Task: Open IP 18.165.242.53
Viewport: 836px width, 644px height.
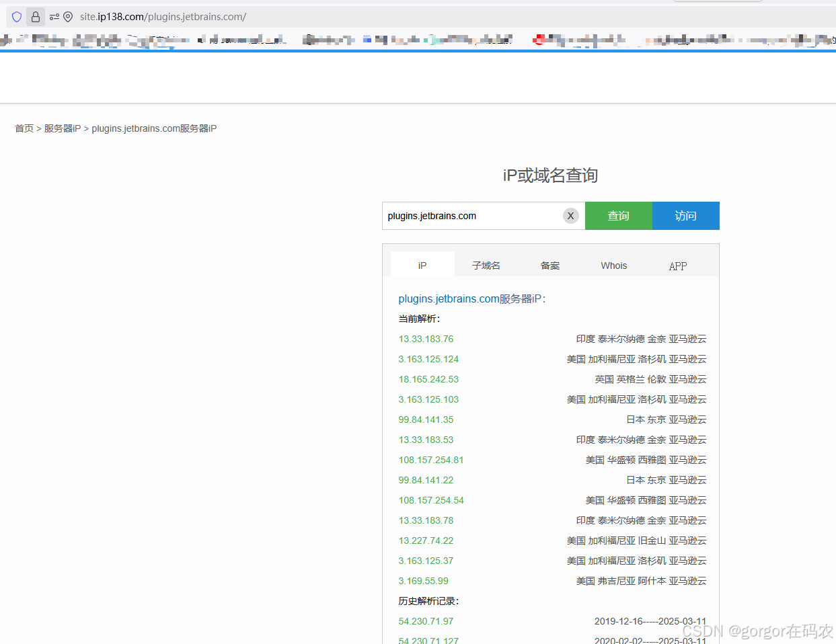Action: [x=428, y=379]
